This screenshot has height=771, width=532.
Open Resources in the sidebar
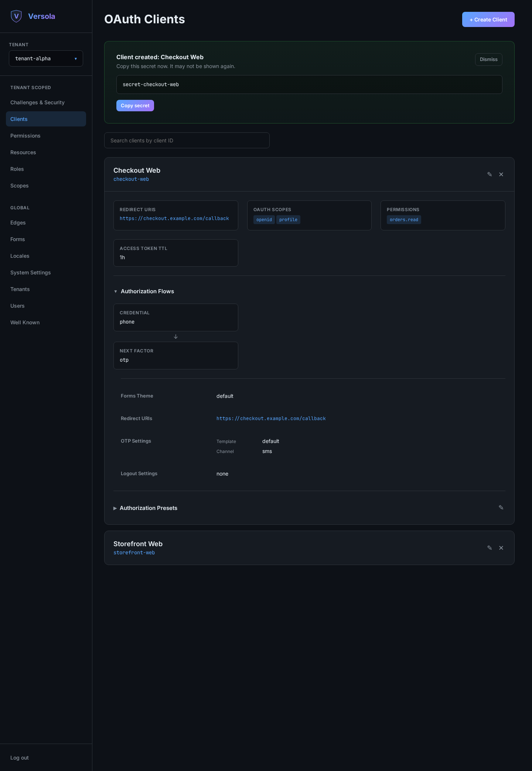click(46, 152)
